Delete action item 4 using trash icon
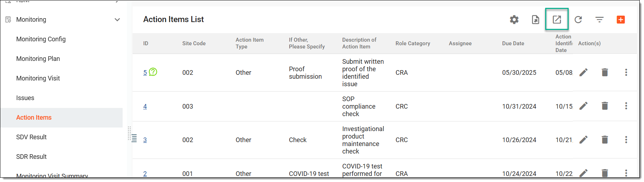 pyautogui.click(x=605, y=106)
